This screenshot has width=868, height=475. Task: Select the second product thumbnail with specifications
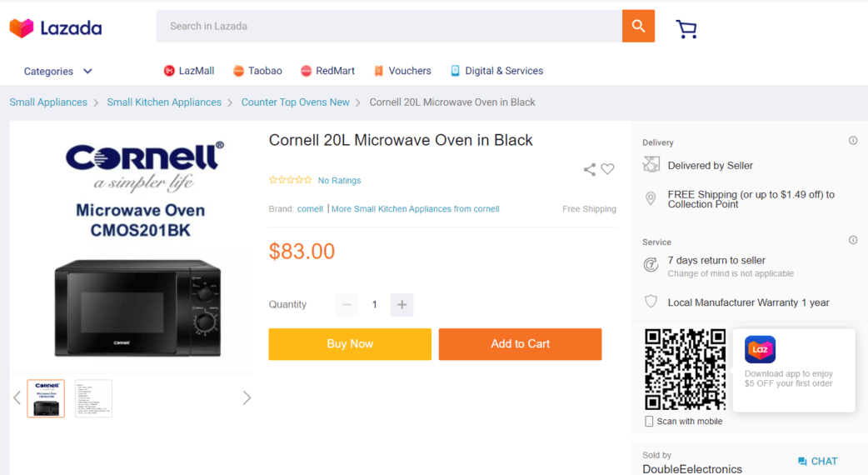click(93, 398)
